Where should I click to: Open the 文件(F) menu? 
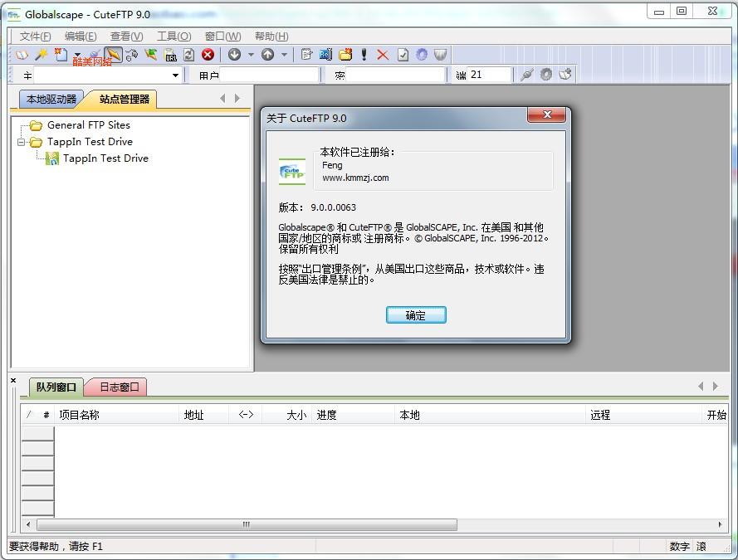[x=36, y=37]
